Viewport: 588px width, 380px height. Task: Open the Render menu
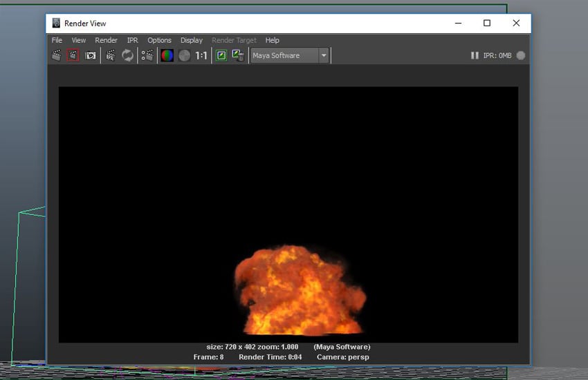point(106,40)
